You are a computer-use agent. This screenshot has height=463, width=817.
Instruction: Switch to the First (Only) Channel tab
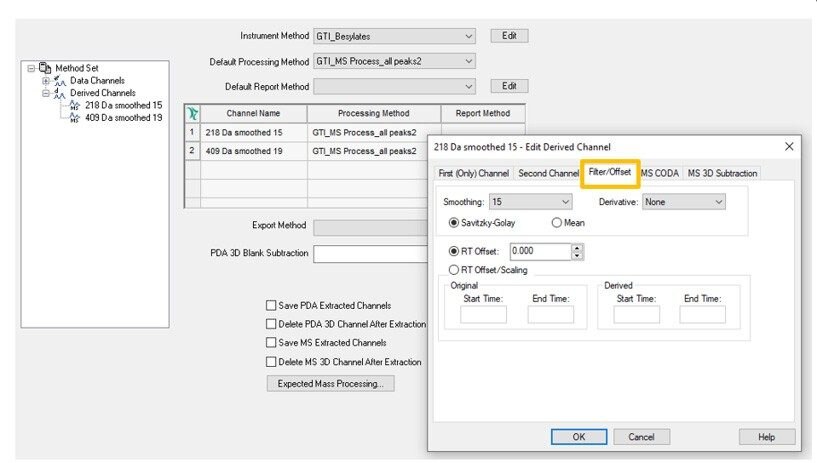tap(474, 173)
